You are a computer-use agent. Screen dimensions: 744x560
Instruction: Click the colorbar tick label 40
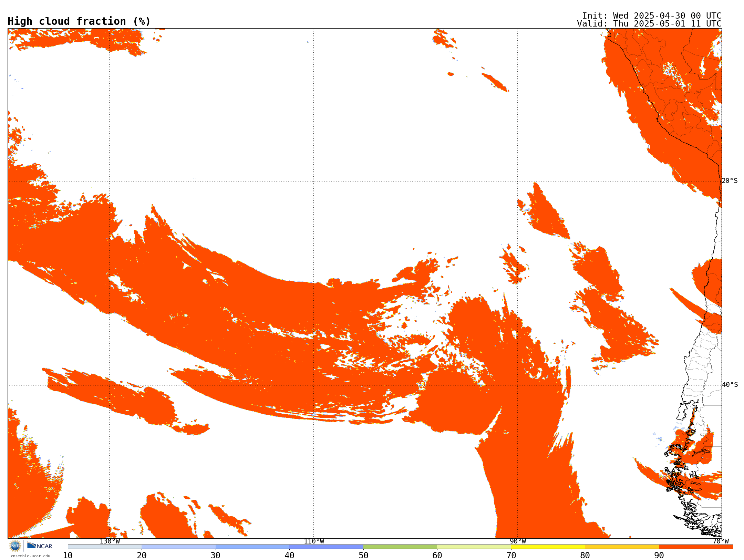[289, 555]
